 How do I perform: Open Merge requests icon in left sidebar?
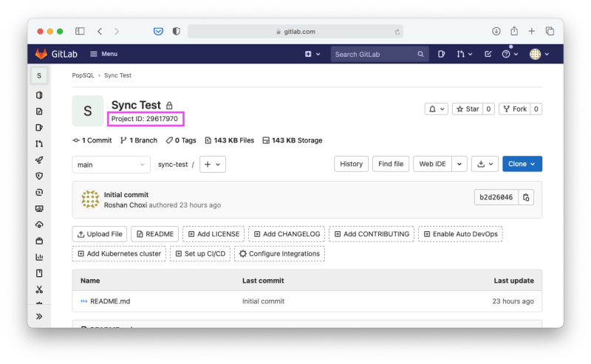(x=39, y=143)
